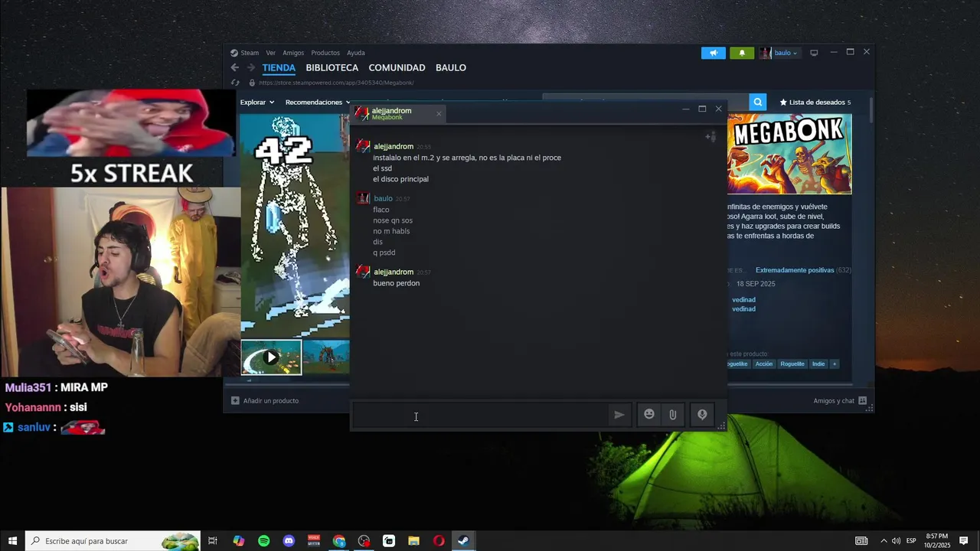Open Copilot from taskbar
980x551 pixels.
(239, 541)
